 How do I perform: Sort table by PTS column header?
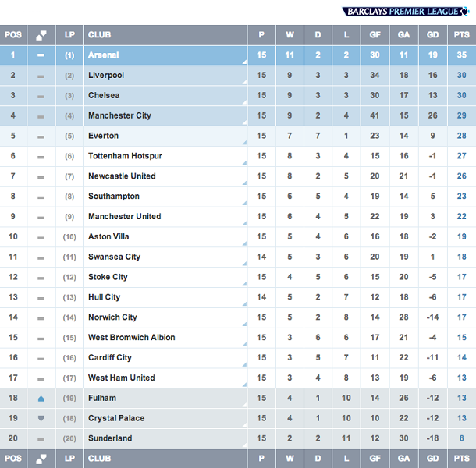462,35
